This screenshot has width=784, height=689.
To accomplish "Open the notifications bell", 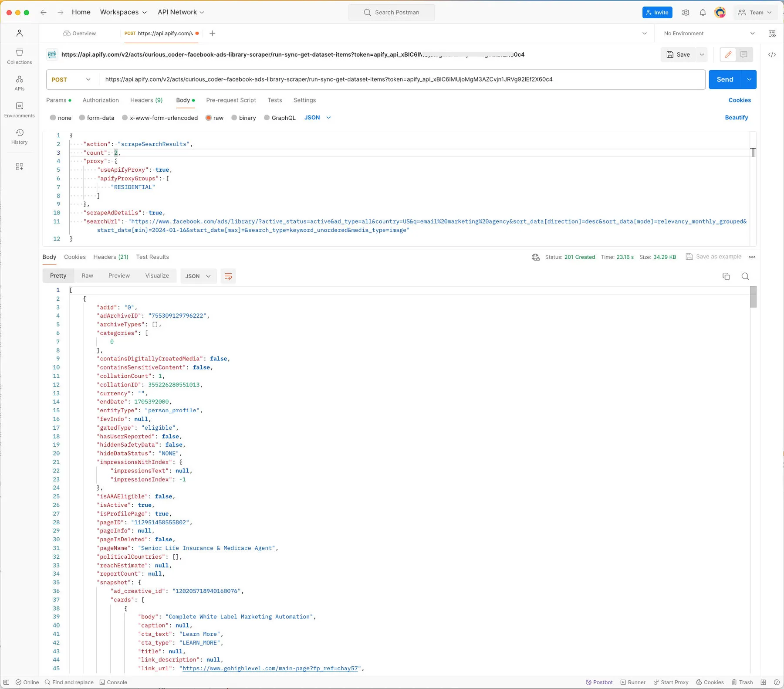I will click(703, 13).
